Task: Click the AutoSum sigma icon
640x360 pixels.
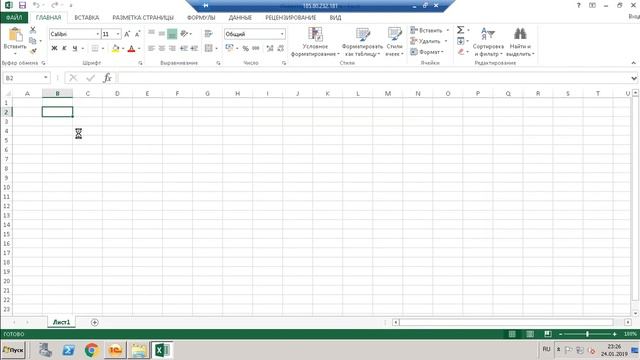Action: 460,30
